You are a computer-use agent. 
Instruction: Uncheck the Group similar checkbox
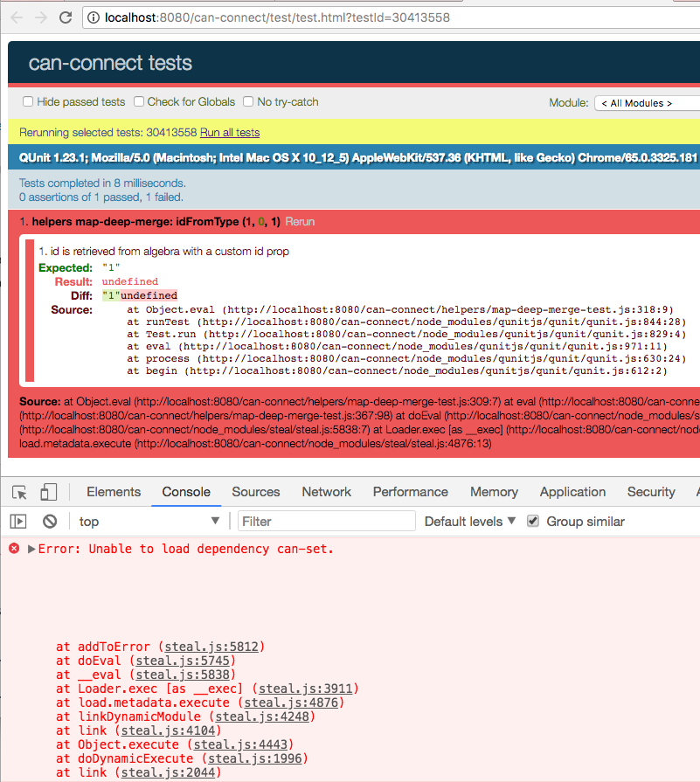pos(533,521)
